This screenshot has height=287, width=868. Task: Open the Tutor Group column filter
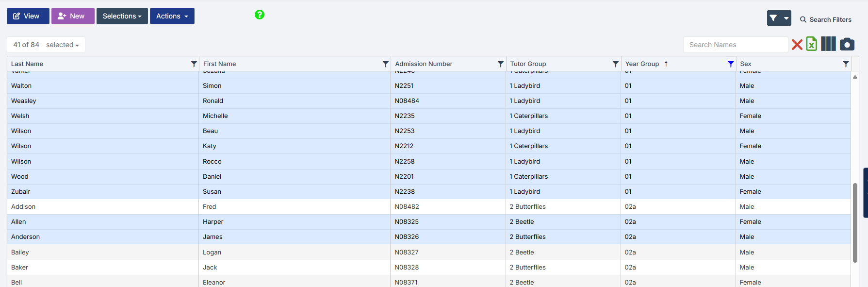tap(615, 64)
